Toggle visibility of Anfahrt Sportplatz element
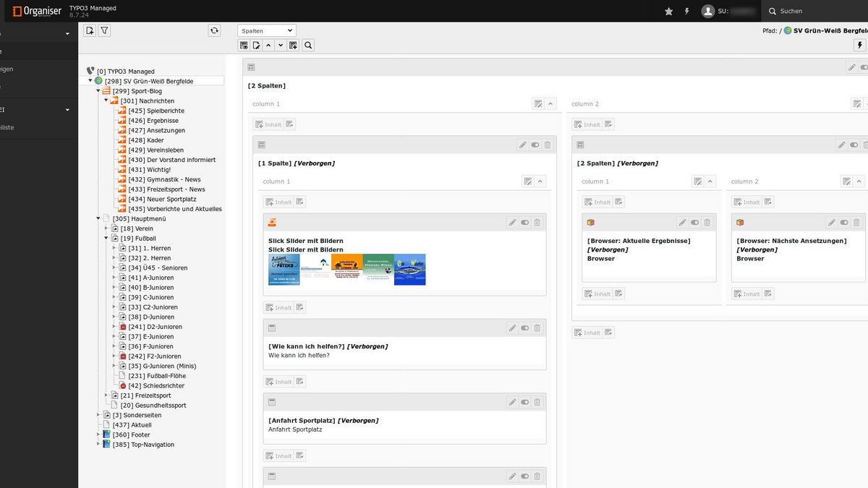 (x=525, y=402)
